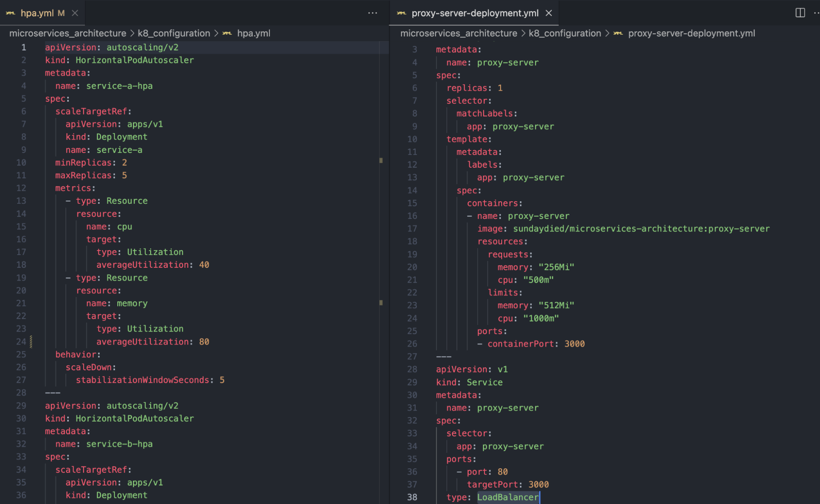Click cpu "1000m" limit value
The image size is (820, 504).
[541, 318]
